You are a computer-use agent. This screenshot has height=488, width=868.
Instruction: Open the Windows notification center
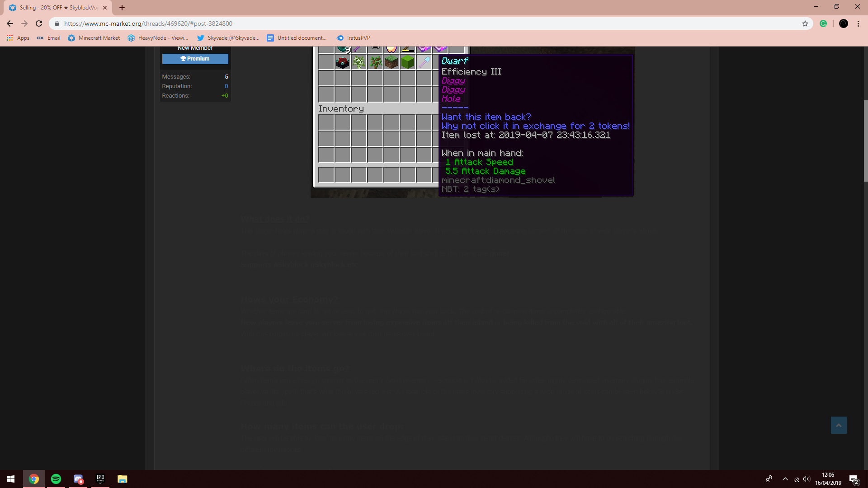854,479
